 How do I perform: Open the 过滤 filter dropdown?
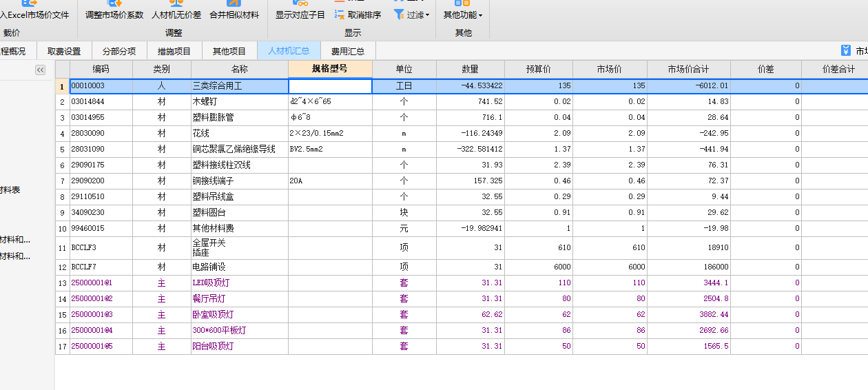(412, 14)
